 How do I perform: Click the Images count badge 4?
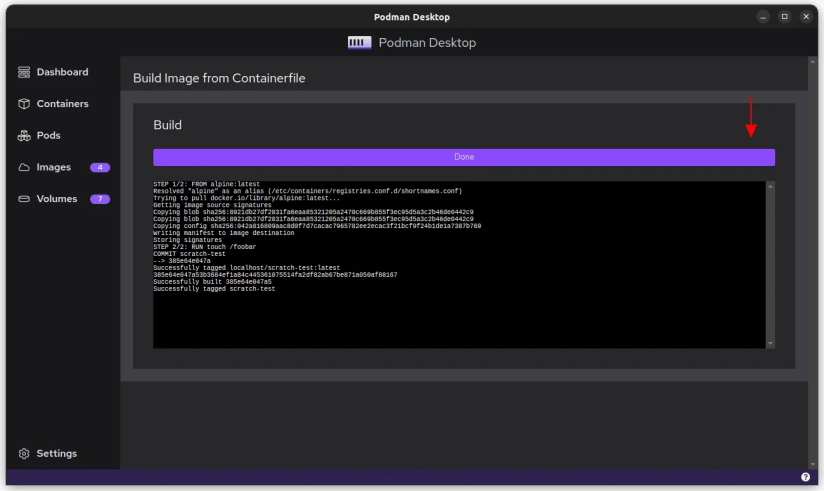[100, 167]
